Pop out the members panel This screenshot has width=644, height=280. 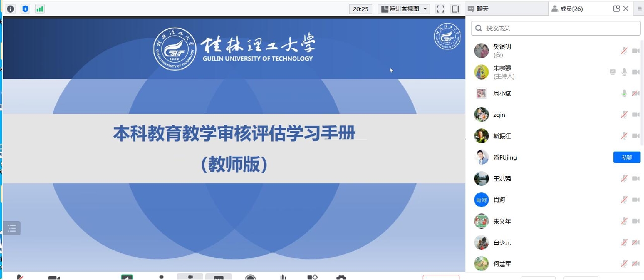616,9
